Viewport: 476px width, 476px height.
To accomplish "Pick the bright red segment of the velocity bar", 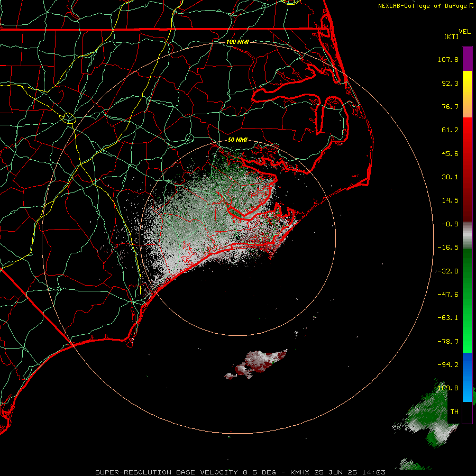I will pyautogui.click(x=467, y=131).
